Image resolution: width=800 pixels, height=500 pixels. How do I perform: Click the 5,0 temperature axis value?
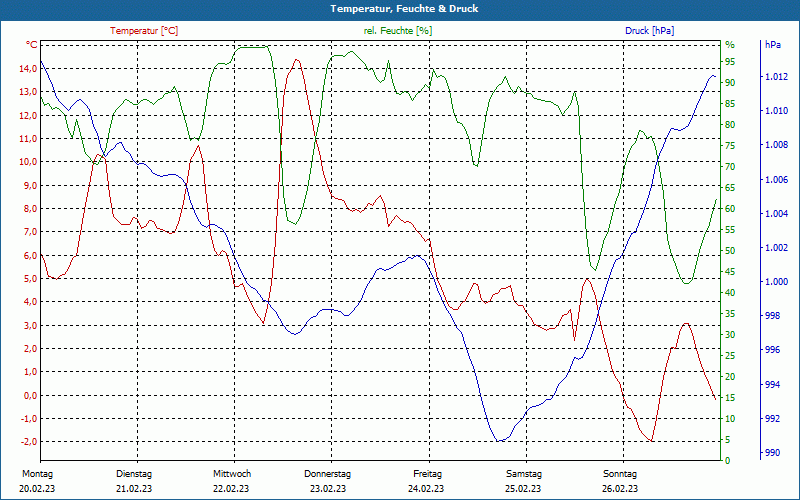tap(30, 279)
